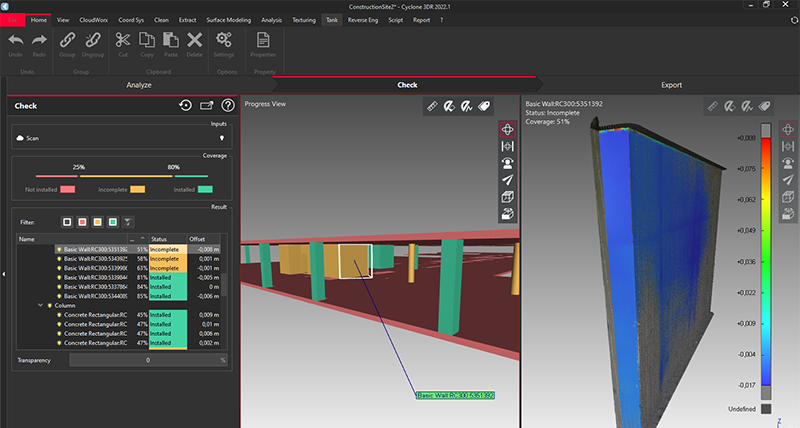This screenshot has width=800, height=428.
Task: Click the Status column header
Action: 160,239
